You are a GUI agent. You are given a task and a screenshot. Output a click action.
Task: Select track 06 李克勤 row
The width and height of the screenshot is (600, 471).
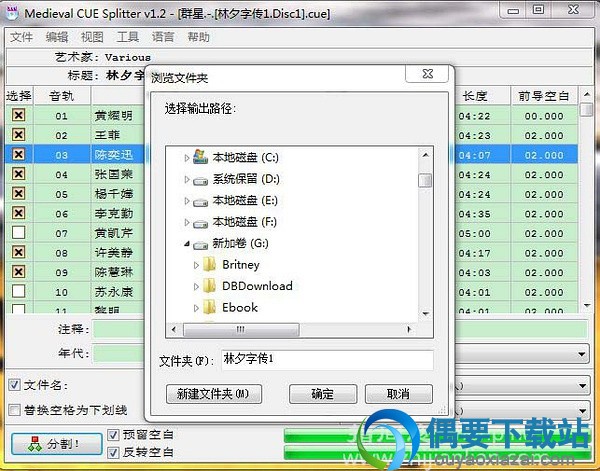(77, 213)
